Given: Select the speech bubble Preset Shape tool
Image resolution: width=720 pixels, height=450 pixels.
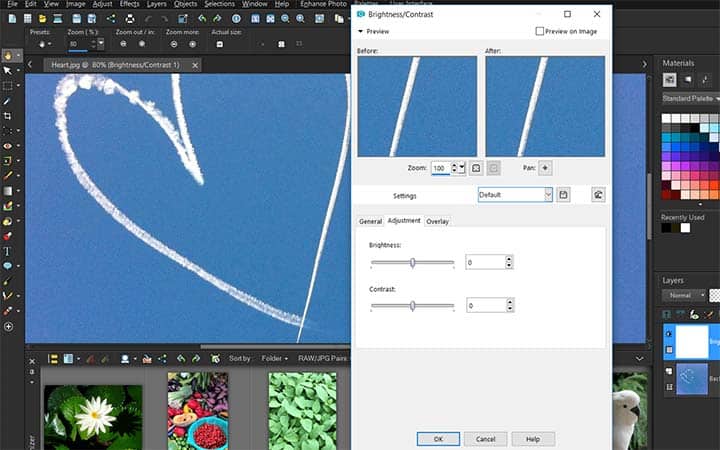Looking at the screenshot, I should tap(8, 266).
